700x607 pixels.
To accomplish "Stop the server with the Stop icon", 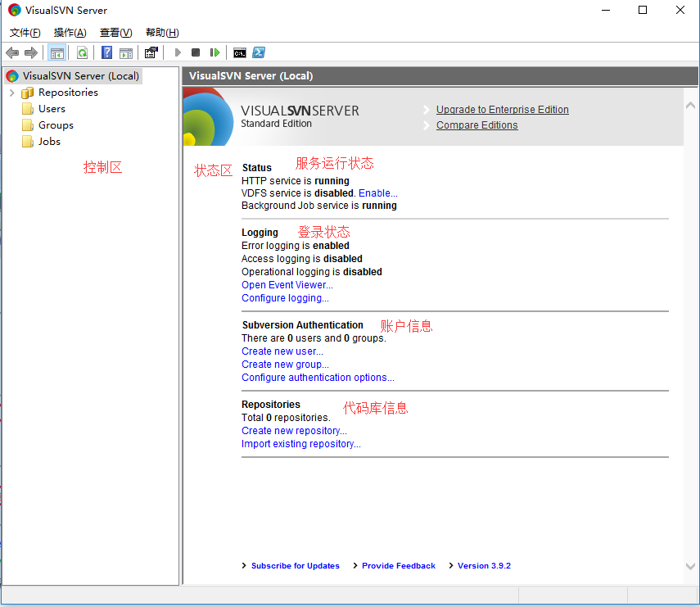I will (x=196, y=52).
